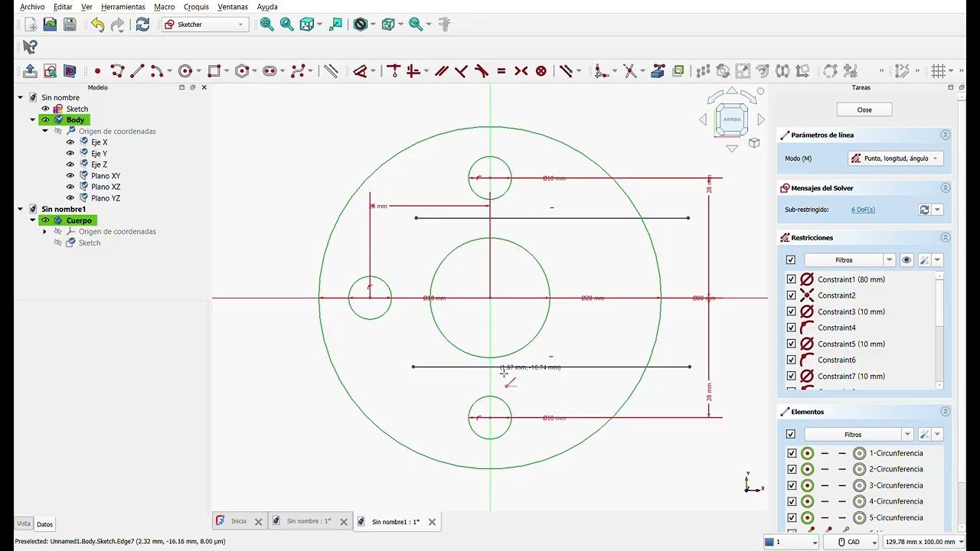980x551 pixels.
Task: Expand Origen de coordenadas under Cuerpo
Action: (x=44, y=231)
